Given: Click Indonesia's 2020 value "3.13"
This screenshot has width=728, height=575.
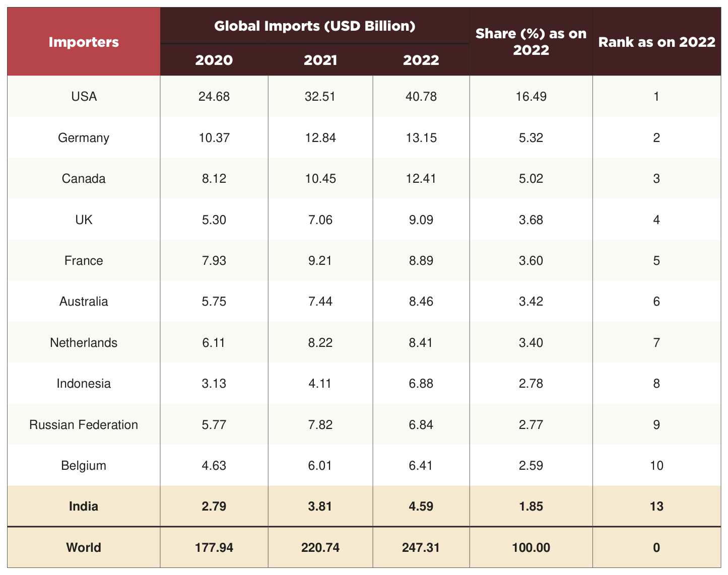Looking at the screenshot, I should tap(214, 383).
